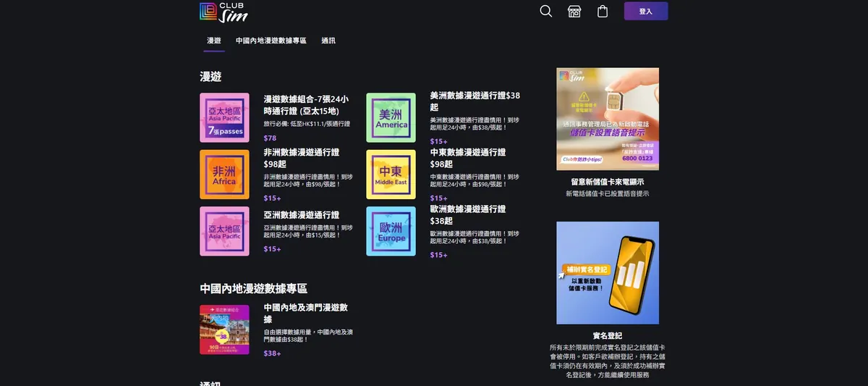Click the $78 price text
Viewport: 868px width, 386px height.
pos(270,138)
